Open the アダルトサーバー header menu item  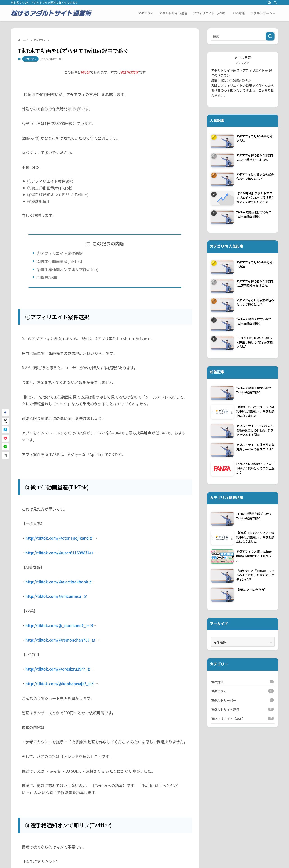point(262,13)
